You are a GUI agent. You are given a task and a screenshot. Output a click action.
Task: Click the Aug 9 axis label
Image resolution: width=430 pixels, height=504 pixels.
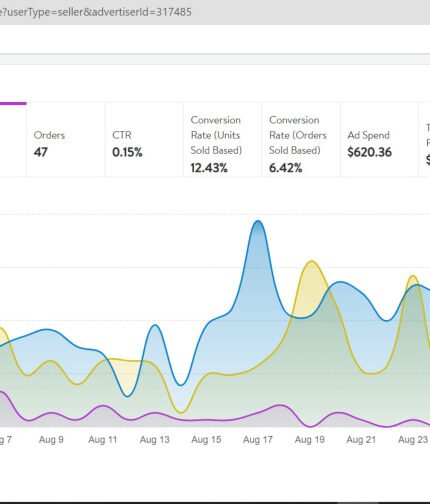pyautogui.click(x=51, y=440)
